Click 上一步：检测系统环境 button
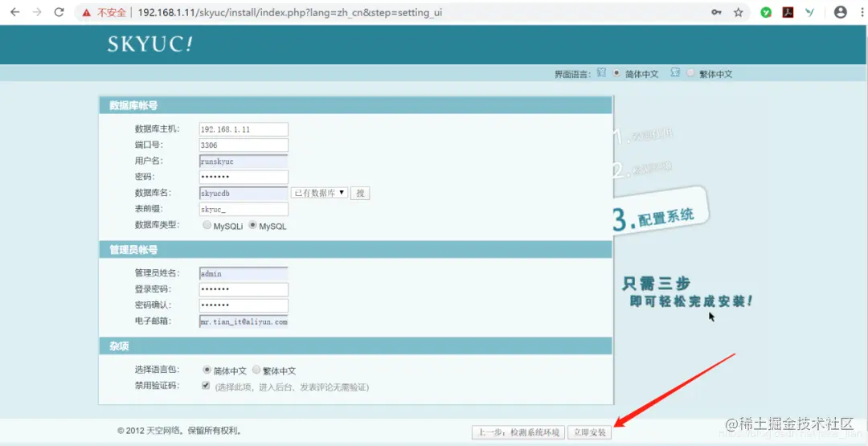Screen dimensions: 868x446 [x=518, y=432]
